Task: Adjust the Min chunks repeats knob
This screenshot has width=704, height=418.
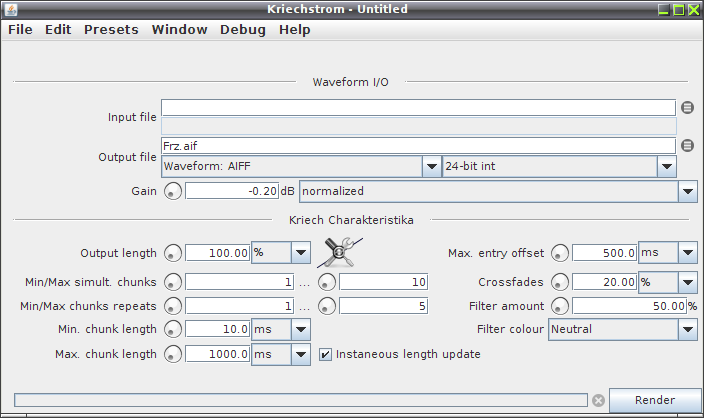Action: 172,306
